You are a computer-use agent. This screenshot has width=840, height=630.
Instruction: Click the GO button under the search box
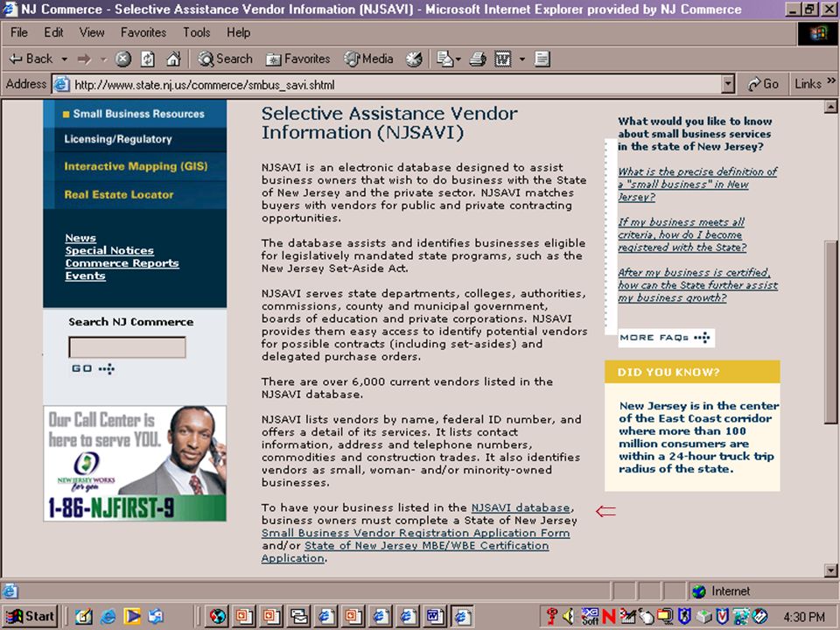click(93, 368)
